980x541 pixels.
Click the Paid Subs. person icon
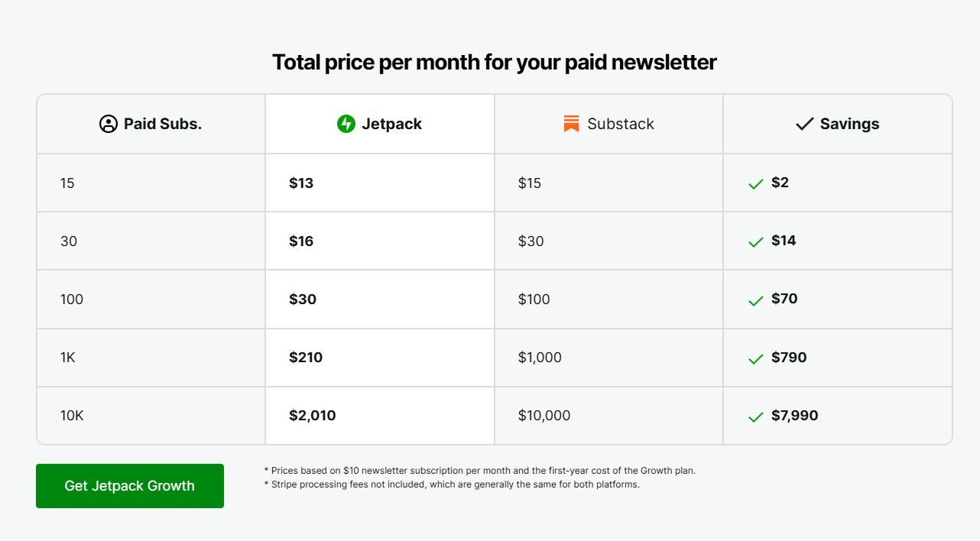point(109,124)
